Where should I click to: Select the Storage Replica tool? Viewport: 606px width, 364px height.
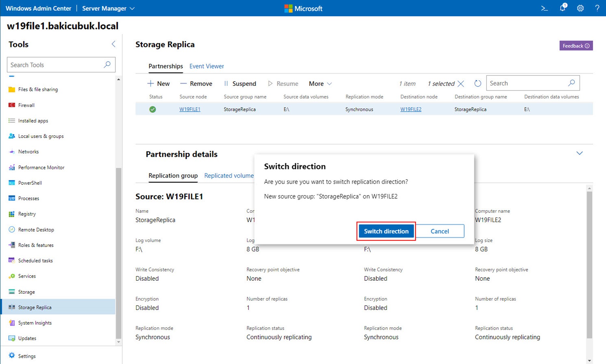(59, 307)
